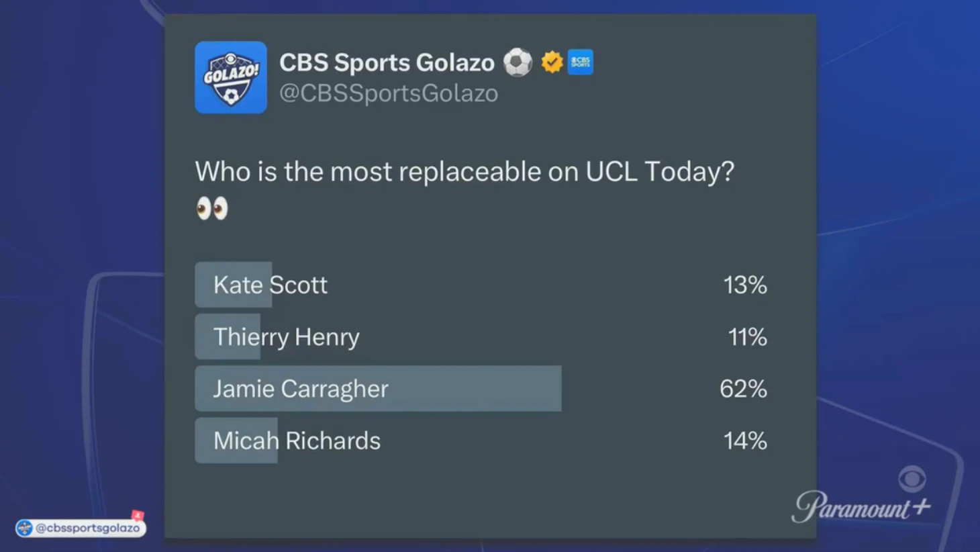Click the blue CBS Sports affiliate badge
Viewport: 980px width, 552px height.
(580, 62)
